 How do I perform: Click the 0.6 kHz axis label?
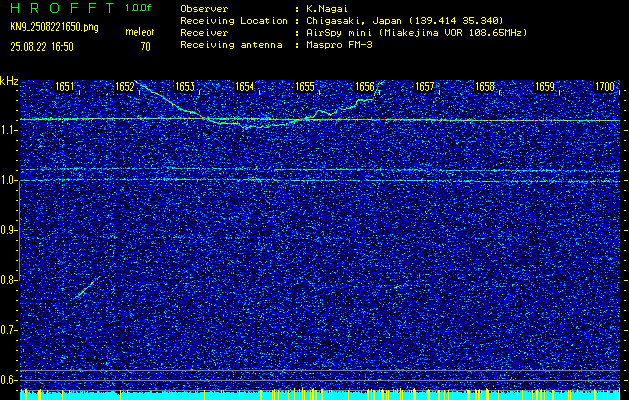pos(8,380)
